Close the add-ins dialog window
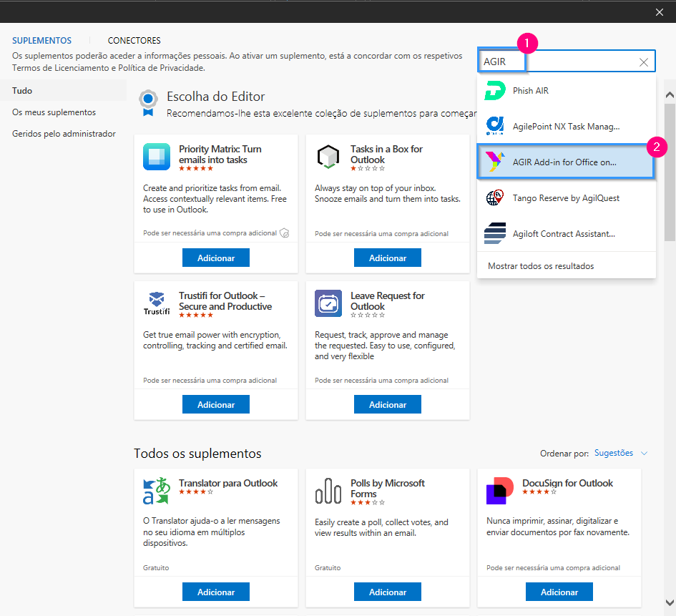 pos(659,12)
